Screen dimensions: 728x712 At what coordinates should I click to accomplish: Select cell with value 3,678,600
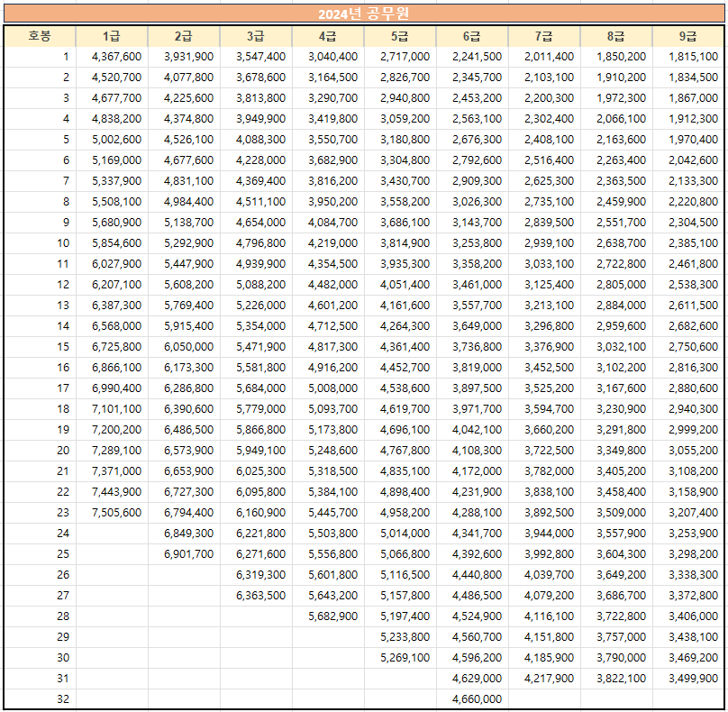pyautogui.click(x=256, y=78)
